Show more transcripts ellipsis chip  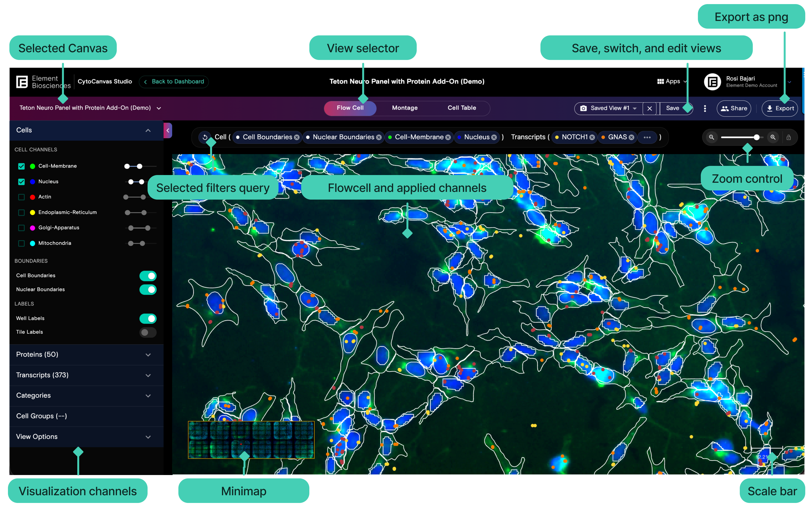647,137
